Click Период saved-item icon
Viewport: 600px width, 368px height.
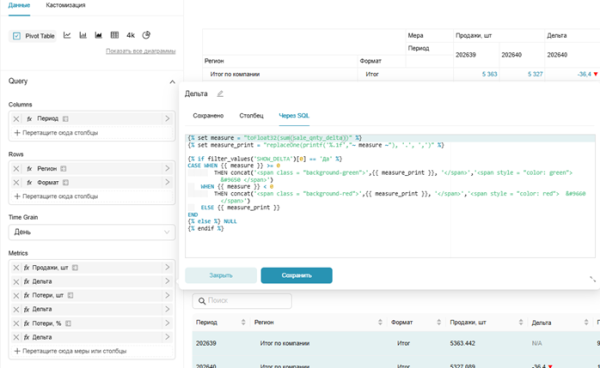65,119
